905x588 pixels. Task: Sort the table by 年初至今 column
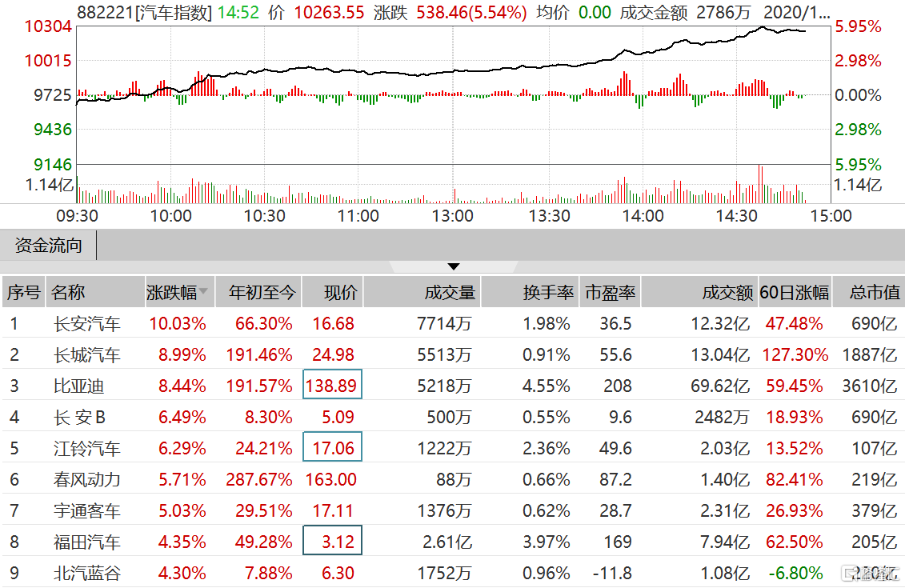262,293
